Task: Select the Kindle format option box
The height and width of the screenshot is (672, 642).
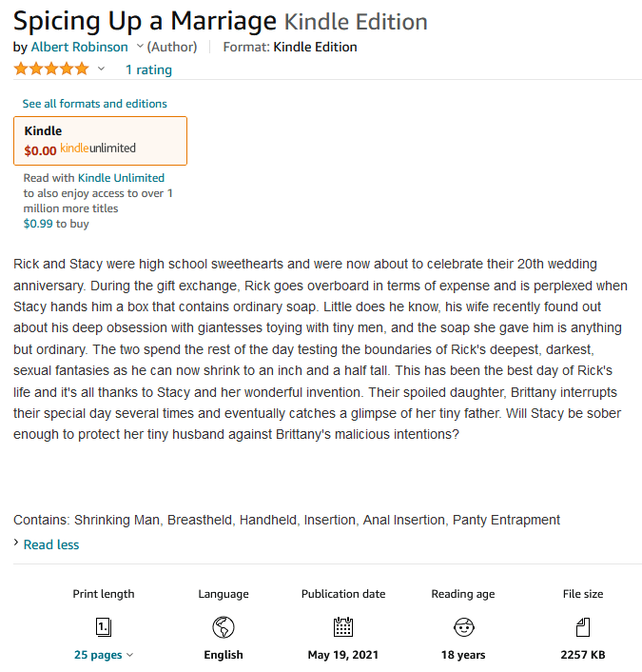Action: pos(100,140)
